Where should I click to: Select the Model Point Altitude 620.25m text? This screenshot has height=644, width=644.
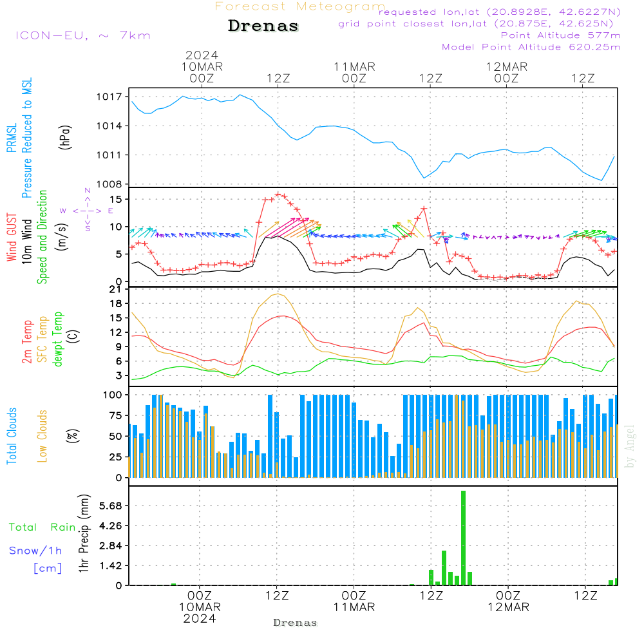coord(531,47)
